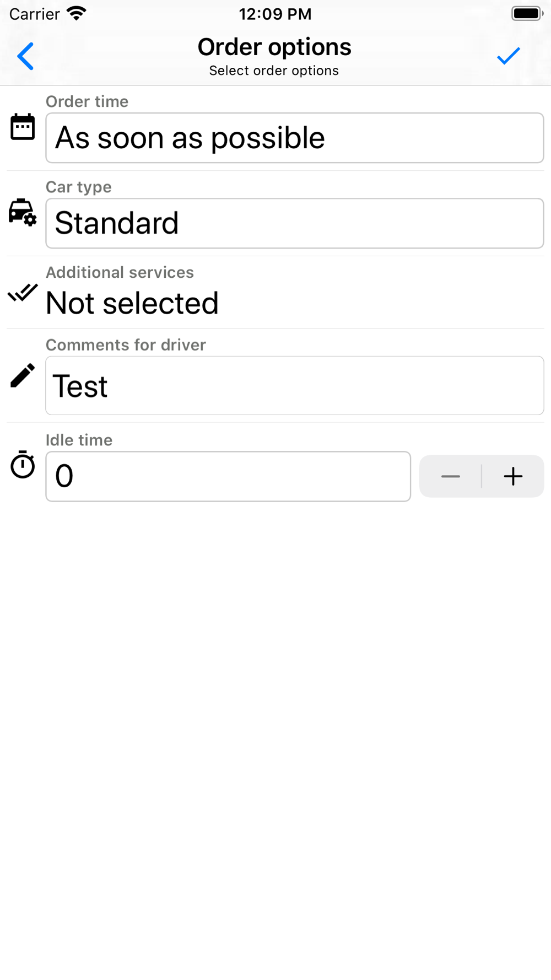Tap the pencil icon beside Comments

[x=23, y=375]
